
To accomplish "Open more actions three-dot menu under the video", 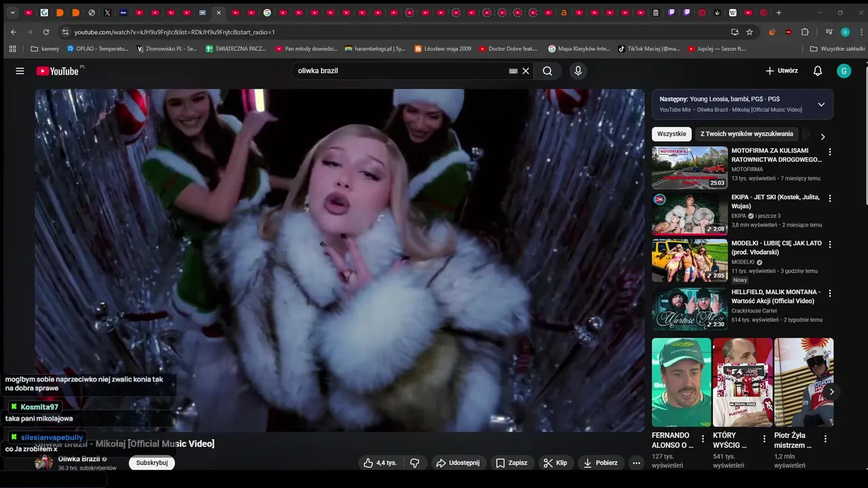I will click(636, 463).
